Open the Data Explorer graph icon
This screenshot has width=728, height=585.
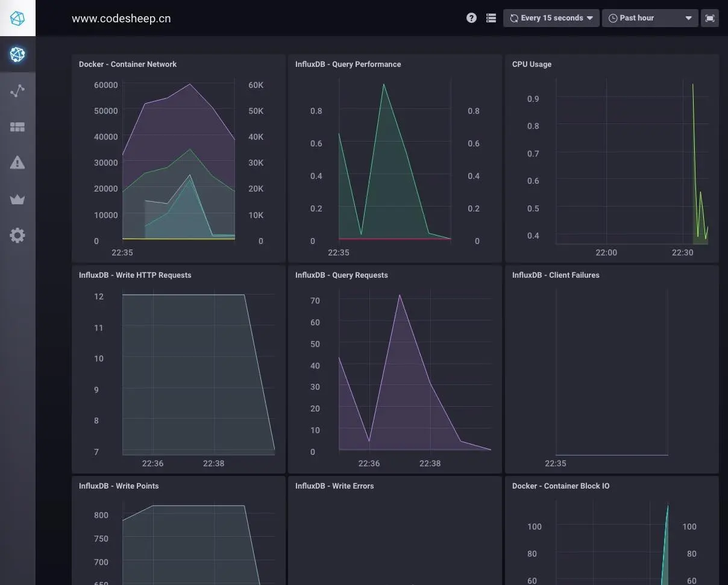(x=17, y=91)
